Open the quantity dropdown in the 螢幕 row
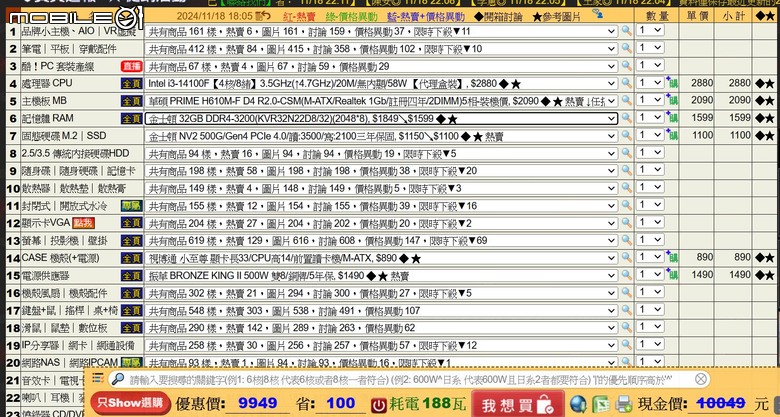This screenshot has height=417, width=780. pyautogui.click(x=650, y=239)
